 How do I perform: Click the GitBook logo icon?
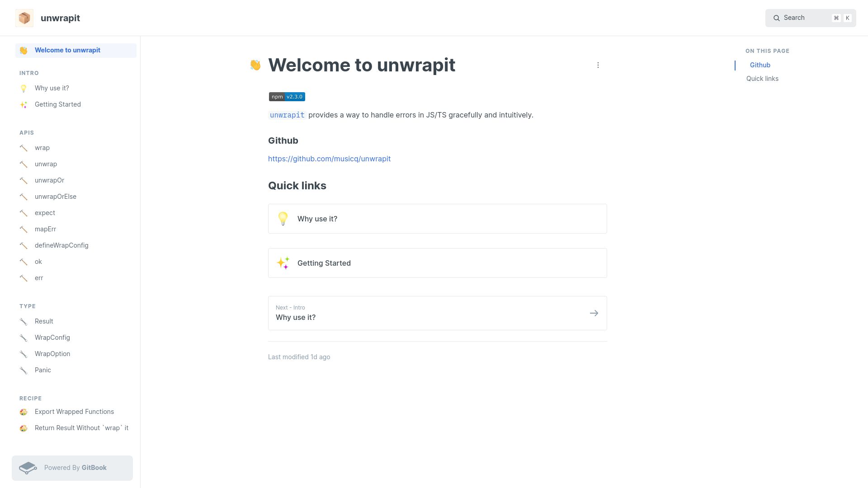28,468
